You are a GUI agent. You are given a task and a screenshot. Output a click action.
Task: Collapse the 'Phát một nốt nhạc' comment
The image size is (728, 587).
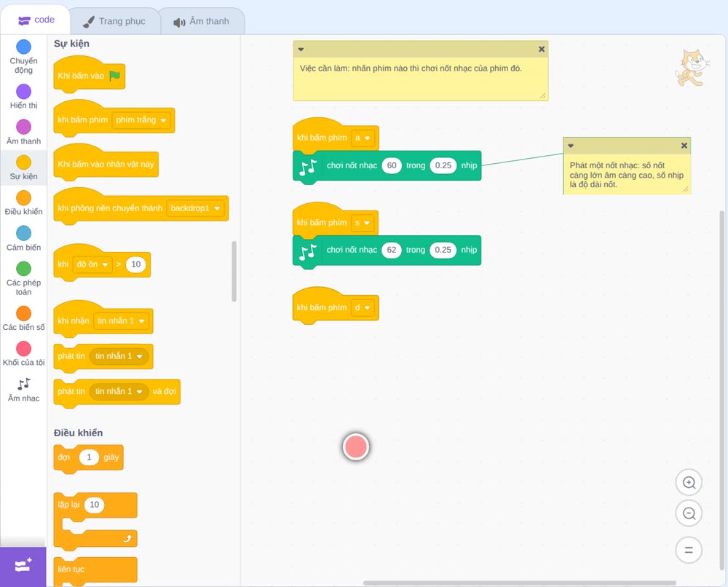click(571, 146)
